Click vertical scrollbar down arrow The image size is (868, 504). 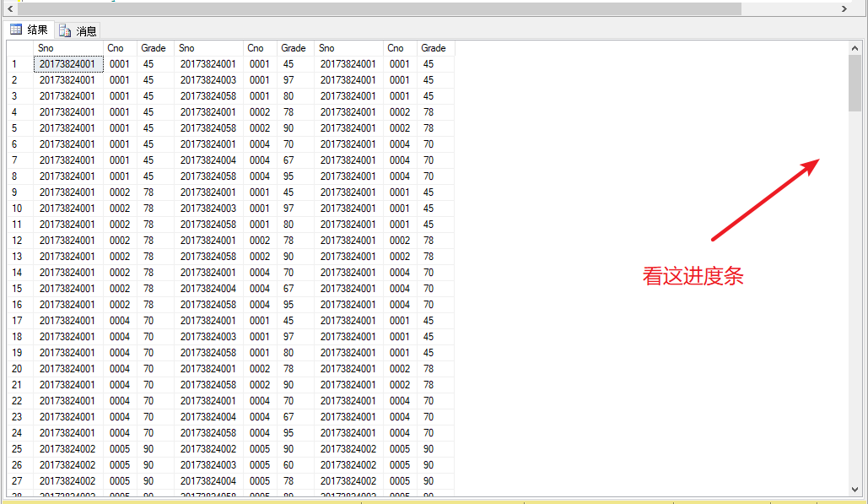tap(855, 489)
